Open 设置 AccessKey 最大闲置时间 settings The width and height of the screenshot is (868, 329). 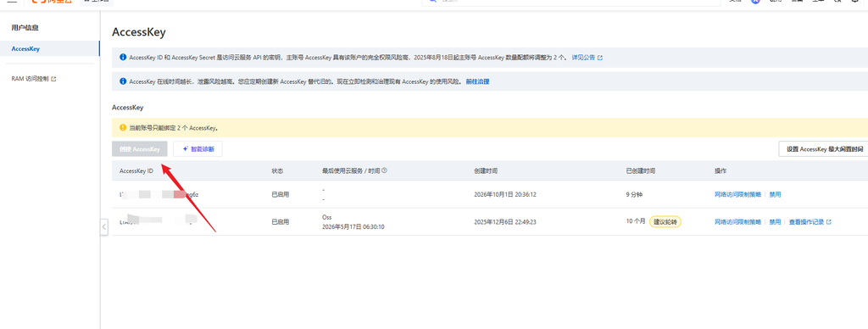824,149
